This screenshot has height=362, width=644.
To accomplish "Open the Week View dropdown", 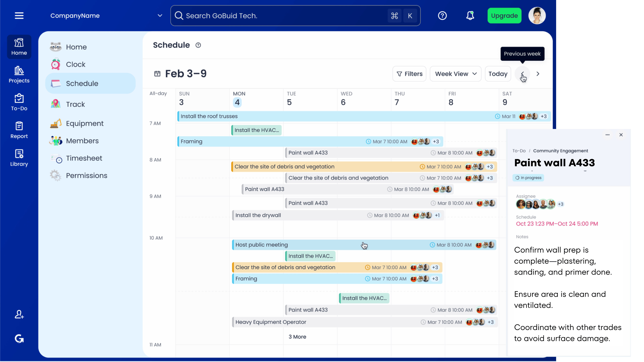I will click(455, 74).
